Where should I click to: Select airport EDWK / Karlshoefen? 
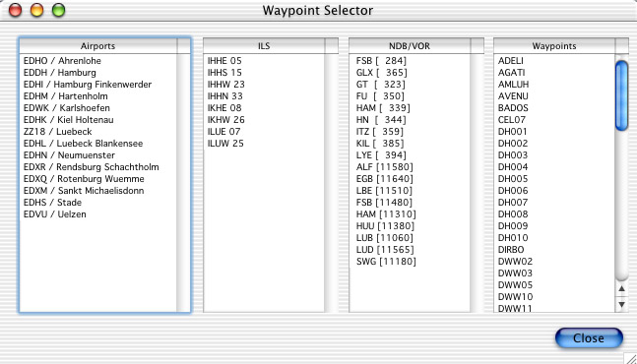point(67,108)
